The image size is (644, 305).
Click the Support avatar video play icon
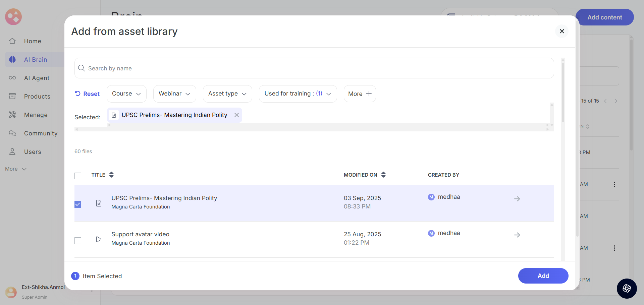[x=99, y=239]
